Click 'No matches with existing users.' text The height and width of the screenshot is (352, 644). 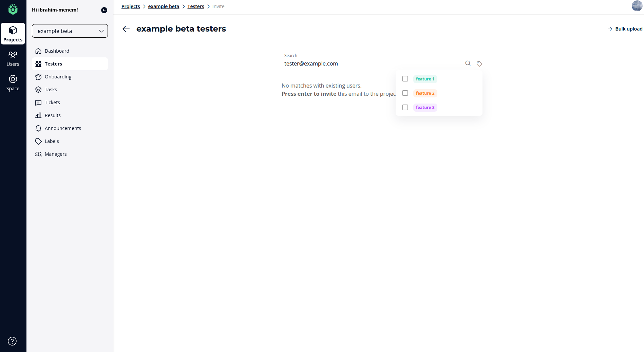(x=322, y=86)
